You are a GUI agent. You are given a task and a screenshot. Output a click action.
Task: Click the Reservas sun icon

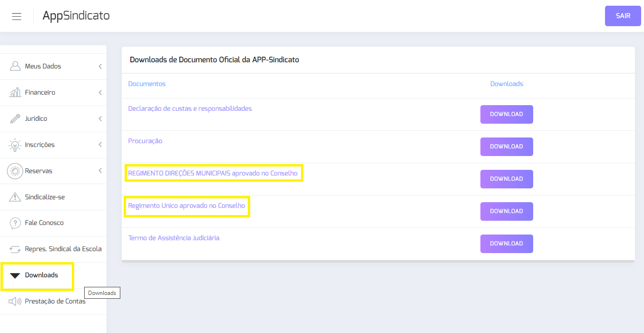pyautogui.click(x=15, y=171)
